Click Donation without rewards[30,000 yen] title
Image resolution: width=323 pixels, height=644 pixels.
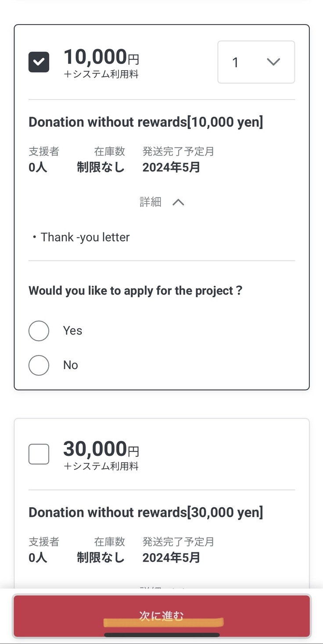[146, 512]
